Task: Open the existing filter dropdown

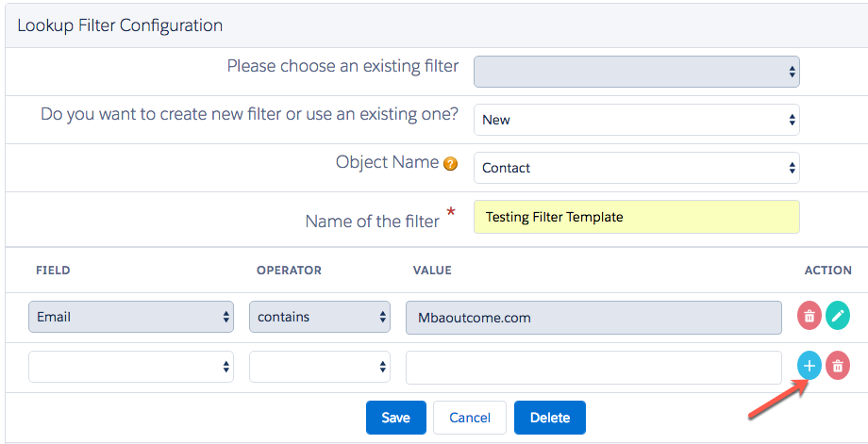Action: pyautogui.click(x=636, y=71)
